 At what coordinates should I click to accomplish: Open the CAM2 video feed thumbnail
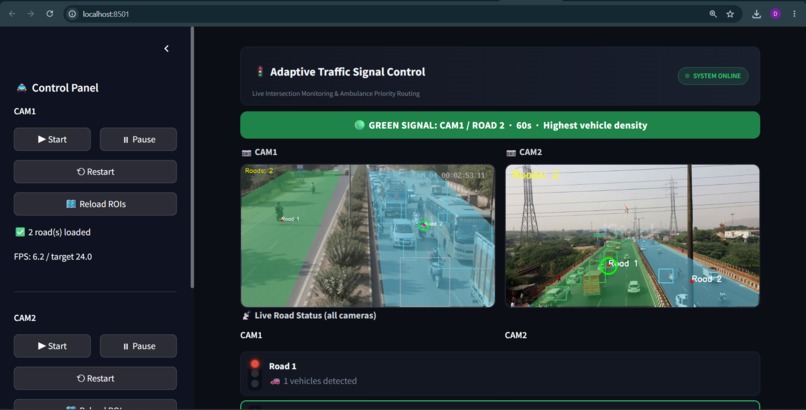632,236
